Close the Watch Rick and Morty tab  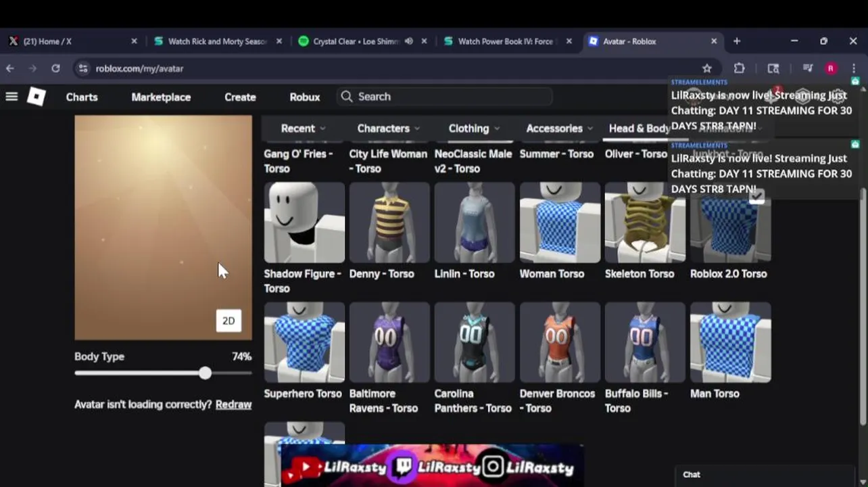(x=279, y=41)
